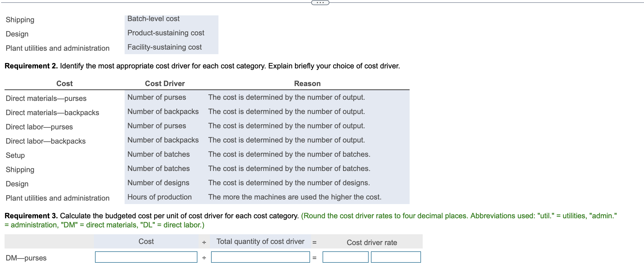The width and height of the screenshot is (644, 273).
Task: Click the reason about machines being used
Action: click(x=295, y=197)
